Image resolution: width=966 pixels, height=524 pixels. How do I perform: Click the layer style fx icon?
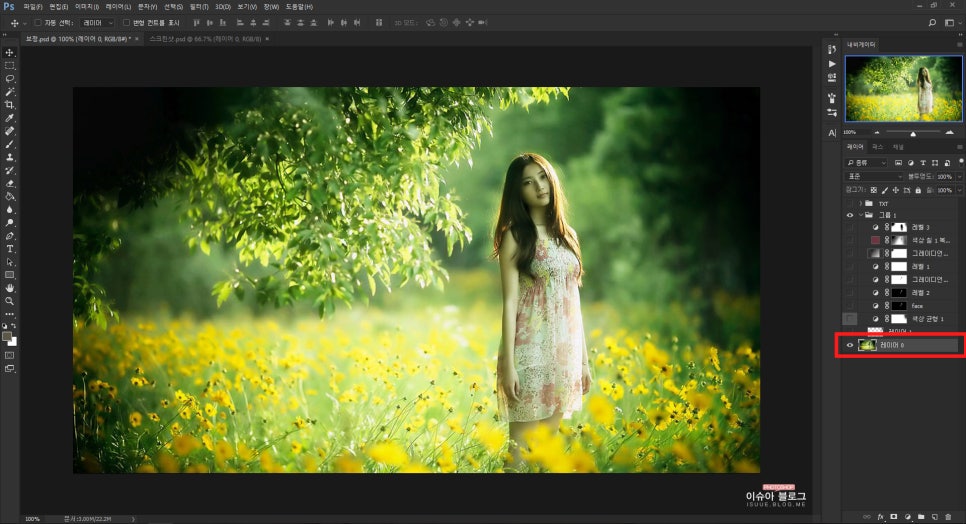click(x=880, y=517)
